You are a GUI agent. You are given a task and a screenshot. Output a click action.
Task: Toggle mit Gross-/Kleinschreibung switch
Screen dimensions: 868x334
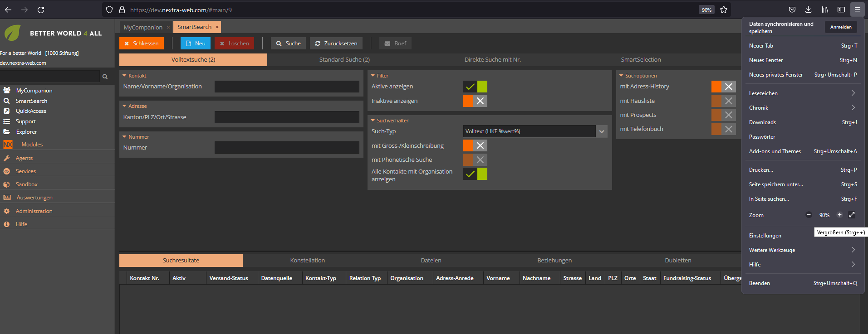(475, 145)
